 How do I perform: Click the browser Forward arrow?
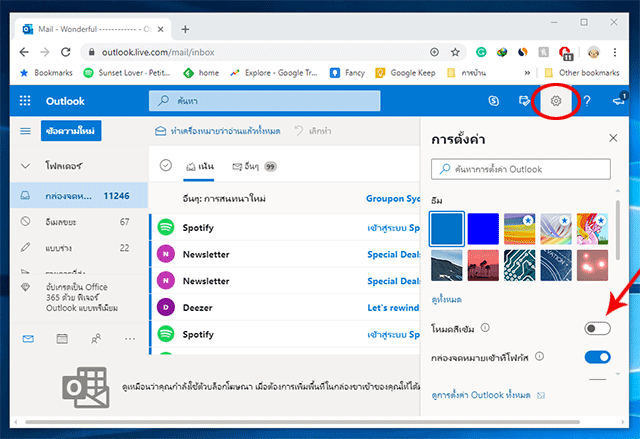coord(45,52)
